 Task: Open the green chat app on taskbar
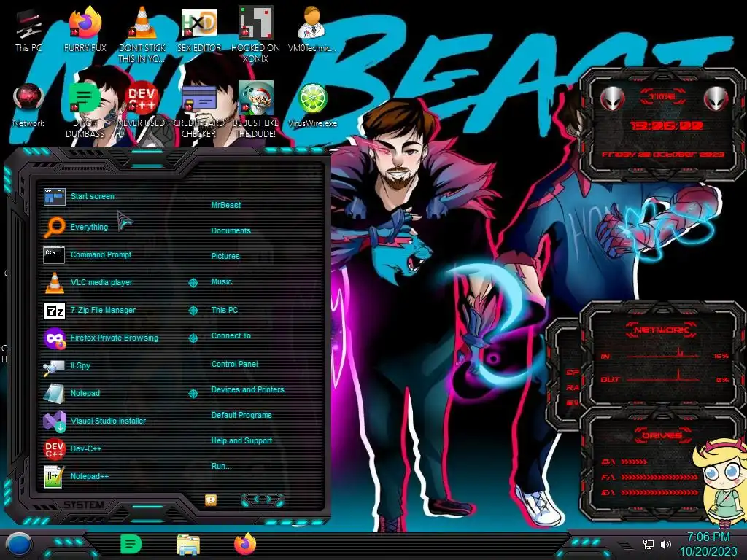[131, 544]
